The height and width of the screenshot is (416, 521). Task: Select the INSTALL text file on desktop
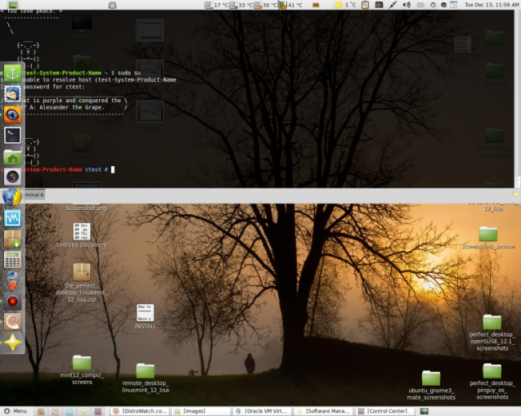pyautogui.click(x=145, y=317)
